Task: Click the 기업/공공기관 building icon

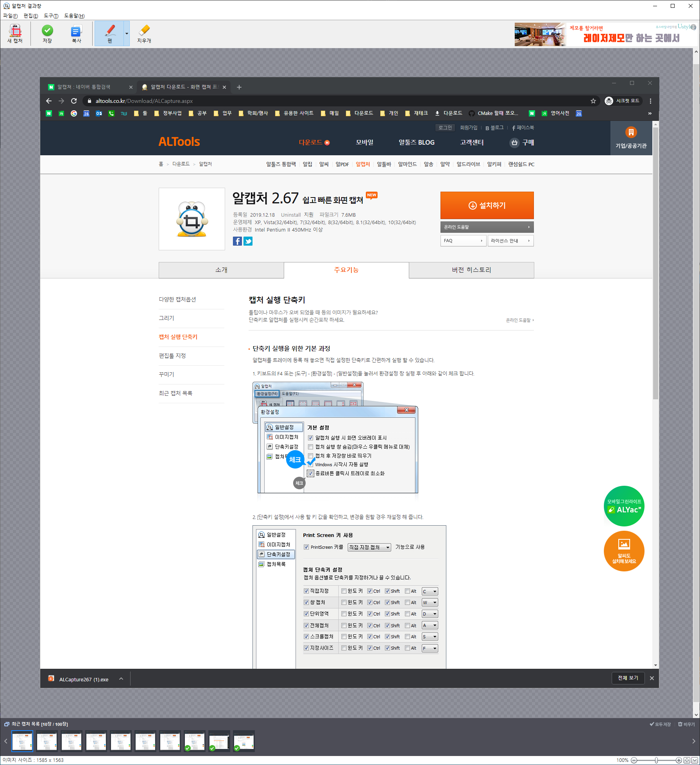Action: pos(631,132)
